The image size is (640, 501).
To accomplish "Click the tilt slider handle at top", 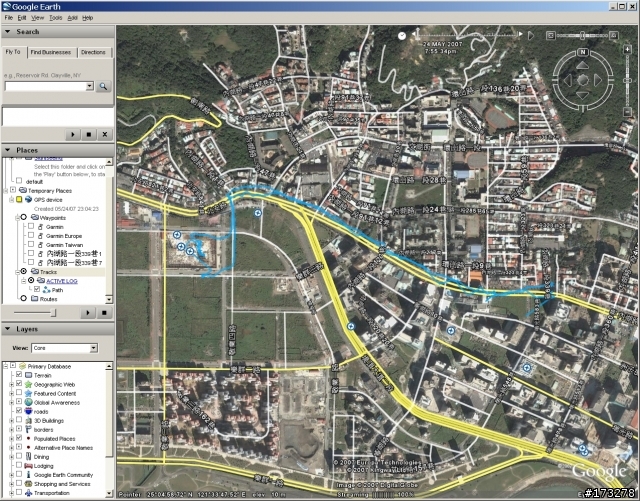I will pos(582,36).
